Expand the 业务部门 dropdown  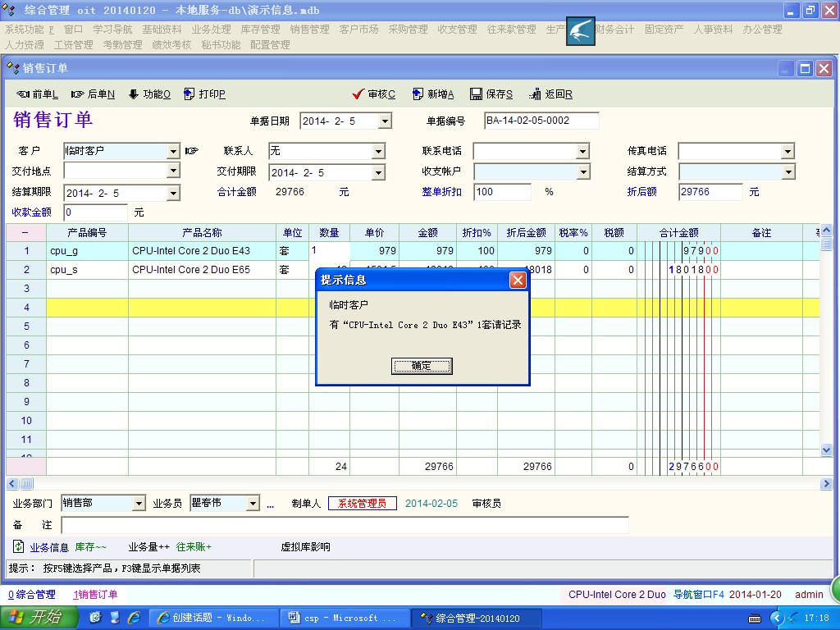pyautogui.click(x=138, y=504)
